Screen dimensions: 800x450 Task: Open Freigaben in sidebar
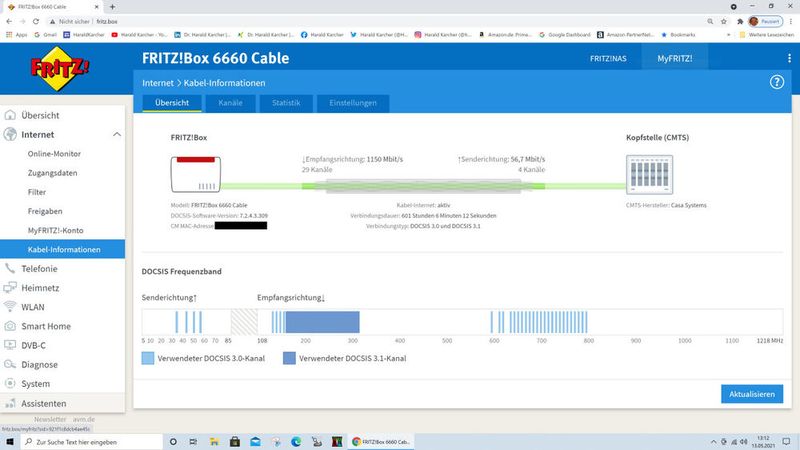[45, 211]
